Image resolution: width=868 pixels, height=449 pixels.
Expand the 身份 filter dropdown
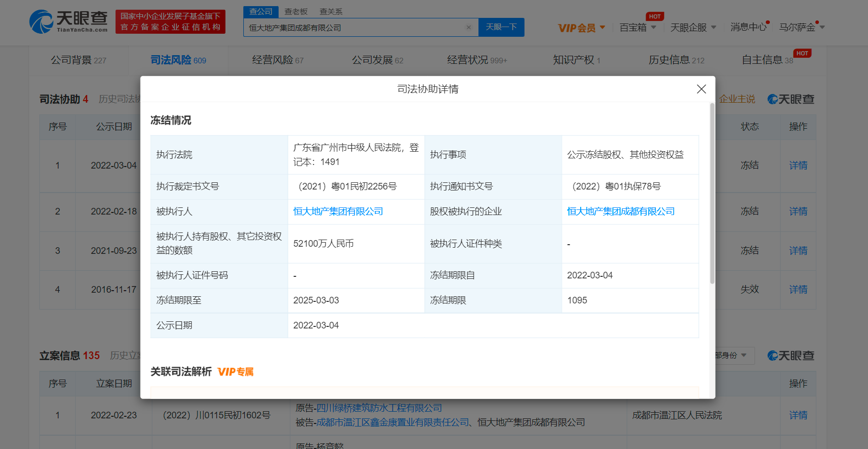732,355
